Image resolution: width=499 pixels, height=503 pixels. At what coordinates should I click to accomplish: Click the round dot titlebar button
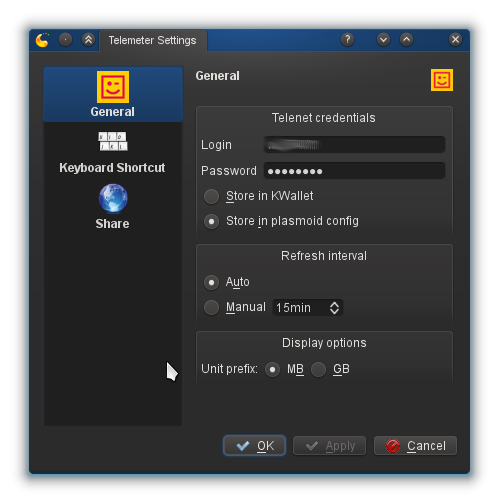coord(65,40)
